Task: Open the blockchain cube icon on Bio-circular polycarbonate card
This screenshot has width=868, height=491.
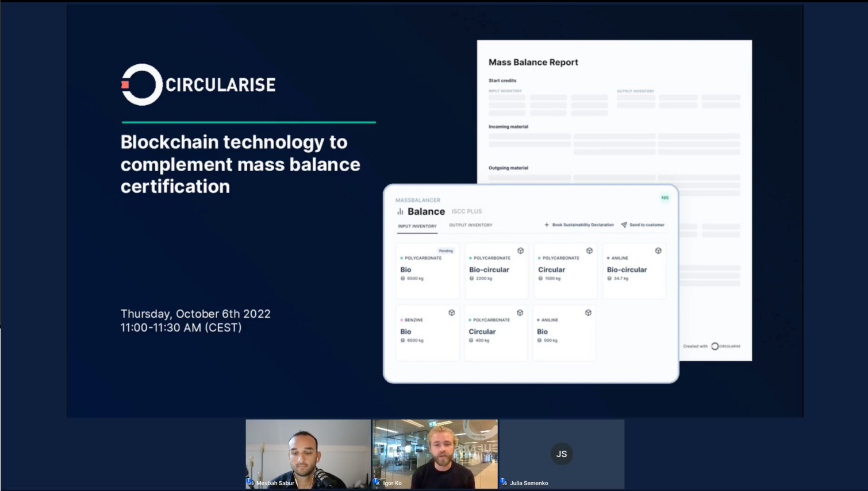Action: click(x=520, y=250)
